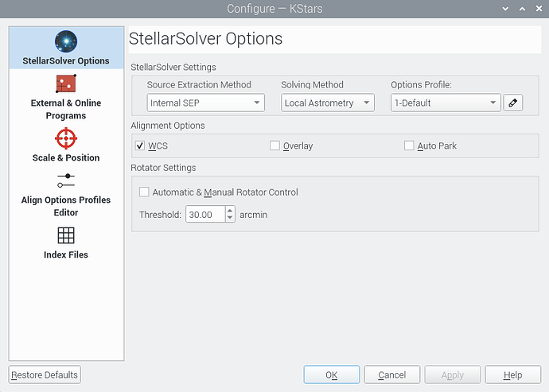This screenshot has height=392, width=549.
Task: Uncheck the WCS checkbox
Action: pos(140,146)
